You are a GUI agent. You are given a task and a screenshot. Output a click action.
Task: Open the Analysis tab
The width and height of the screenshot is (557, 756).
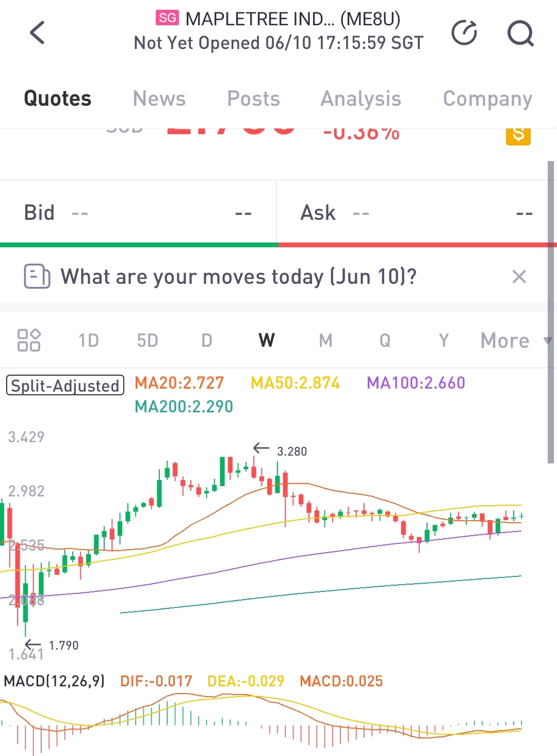tap(361, 99)
